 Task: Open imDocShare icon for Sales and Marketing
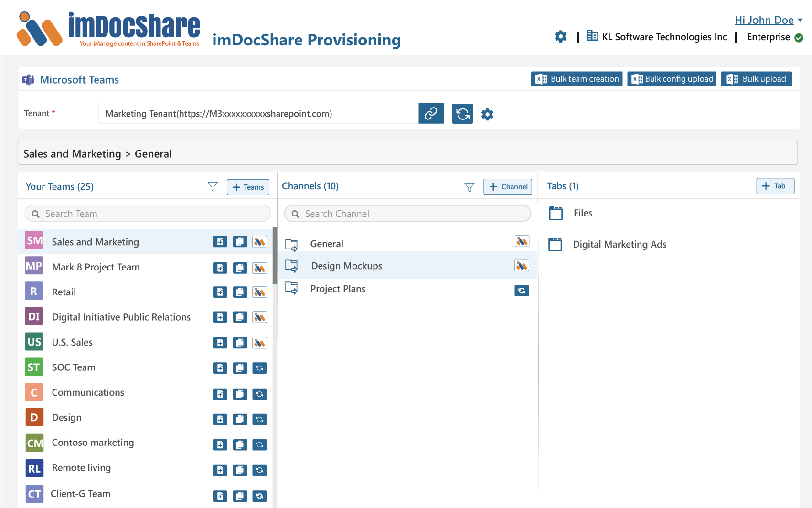[259, 242]
